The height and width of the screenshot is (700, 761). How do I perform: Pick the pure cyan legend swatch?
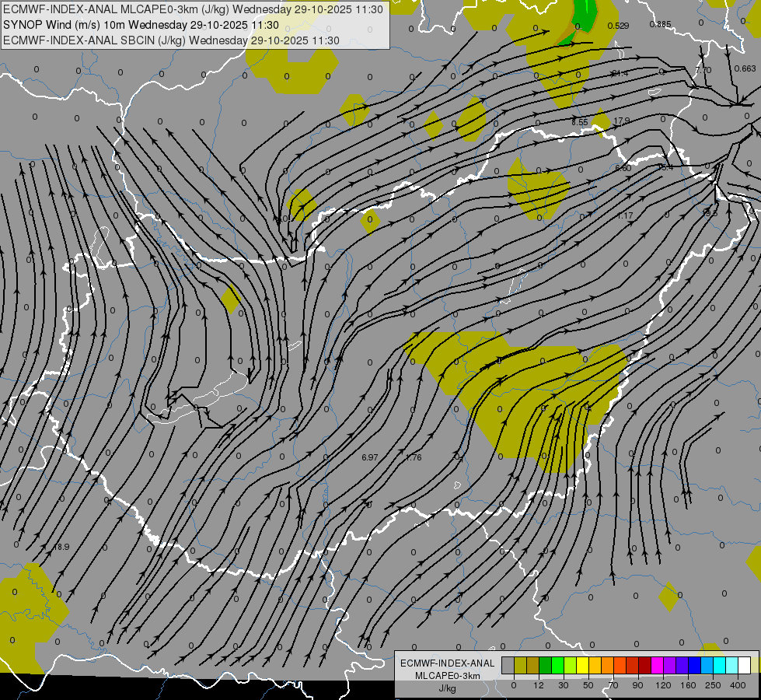721,665
